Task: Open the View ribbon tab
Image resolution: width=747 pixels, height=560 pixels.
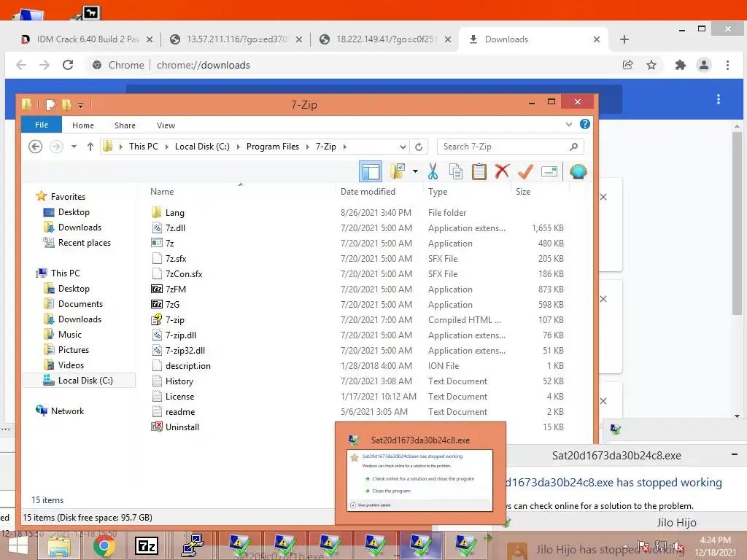Action: coord(166,125)
